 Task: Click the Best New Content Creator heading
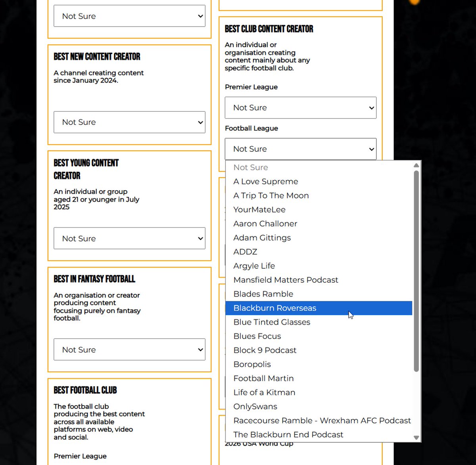97,57
